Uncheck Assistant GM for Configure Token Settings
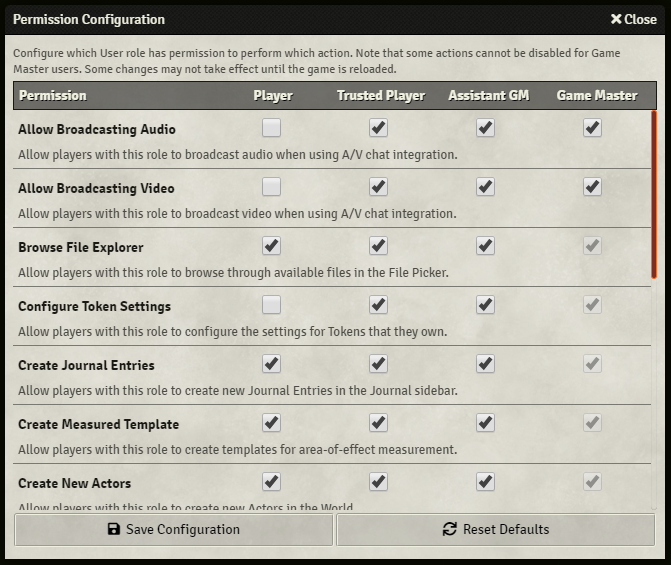Screen dimensions: 671x565 (485, 305)
